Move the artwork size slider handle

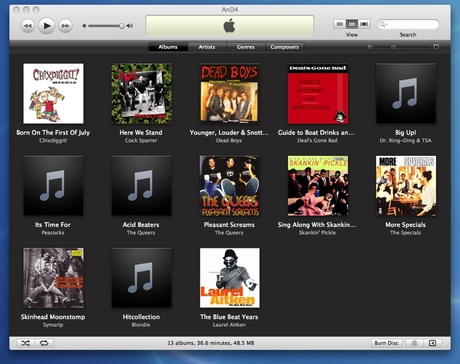tap(393, 47)
